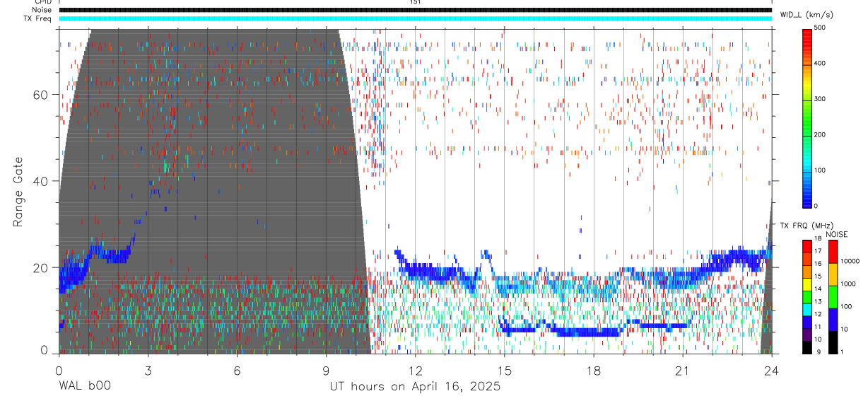The width and height of the screenshot is (868, 401).
Task: Click the cyan 12–13 MHz swatch in TX FRQ legend
Action: pyautogui.click(x=807, y=309)
